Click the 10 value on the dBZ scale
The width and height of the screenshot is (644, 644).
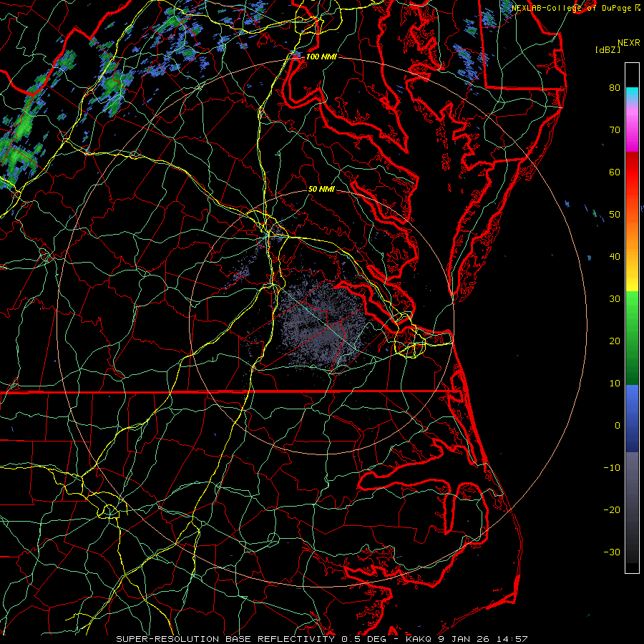(615, 384)
